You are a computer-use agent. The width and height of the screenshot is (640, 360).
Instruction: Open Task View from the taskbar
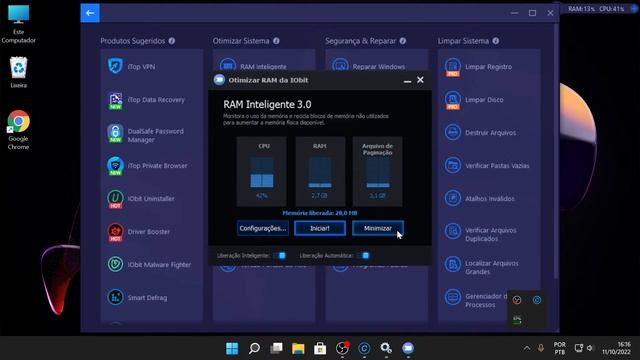click(276, 348)
